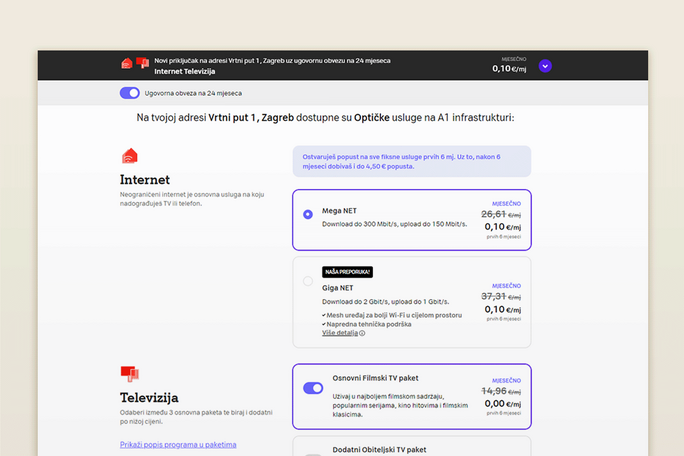
Task: Click the monthly 0,10 €/mj header total
Action: point(509,69)
